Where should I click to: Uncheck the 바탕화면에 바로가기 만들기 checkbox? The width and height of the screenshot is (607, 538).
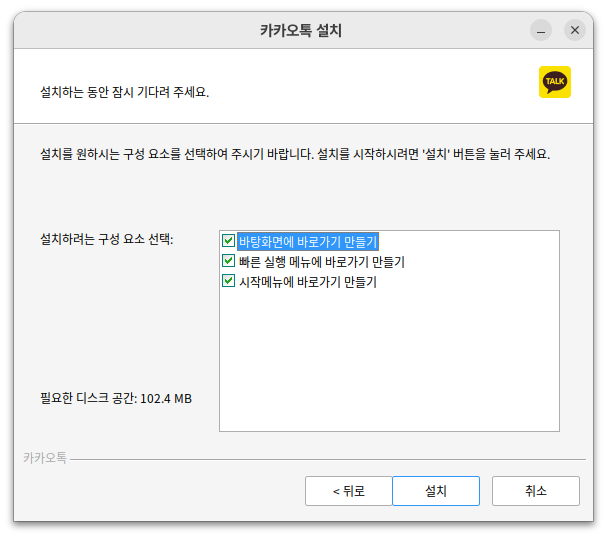click(x=228, y=241)
